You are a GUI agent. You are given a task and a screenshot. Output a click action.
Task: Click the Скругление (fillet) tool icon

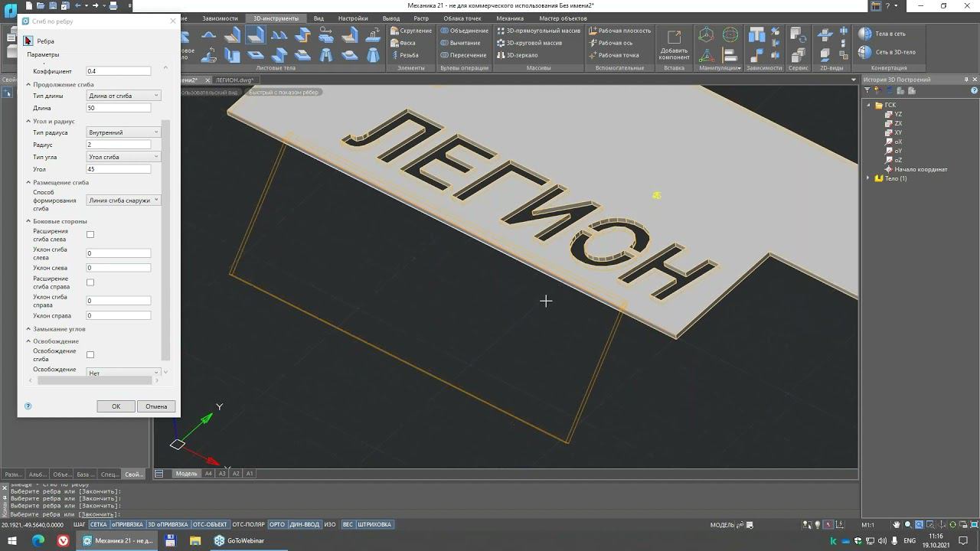(395, 31)
